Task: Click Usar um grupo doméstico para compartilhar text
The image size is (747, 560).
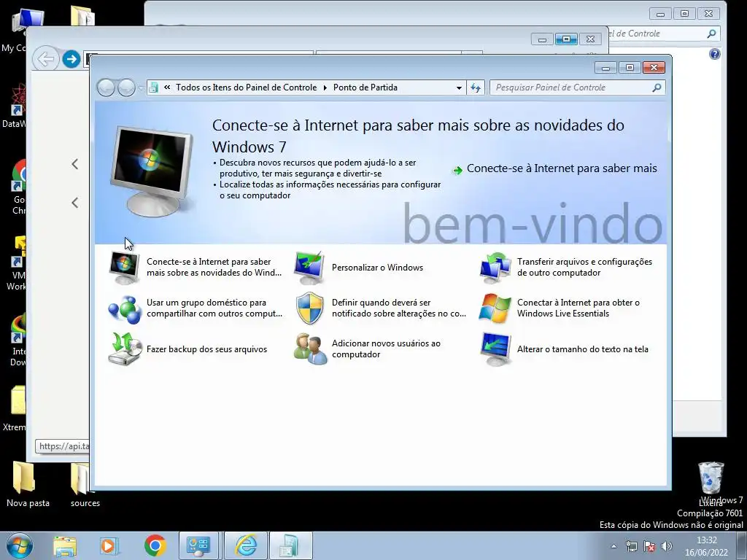Action: pyautogui.click(x=214, y=308)
